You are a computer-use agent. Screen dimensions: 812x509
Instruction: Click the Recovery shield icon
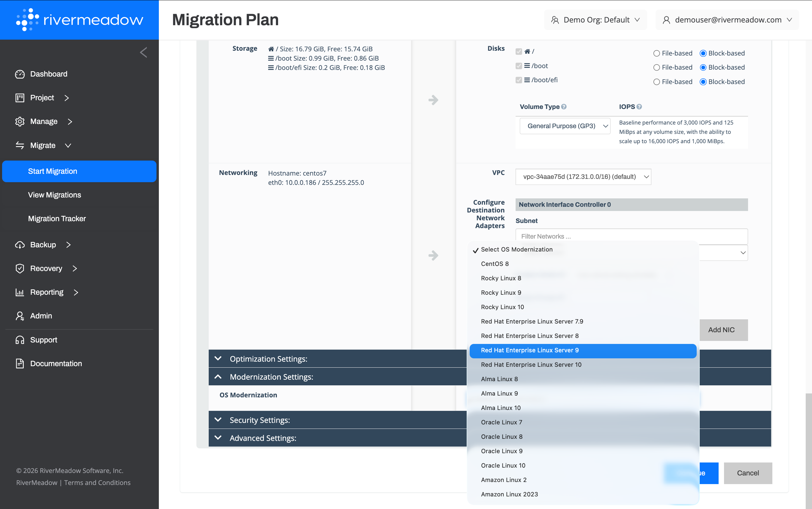coord(20,268)
